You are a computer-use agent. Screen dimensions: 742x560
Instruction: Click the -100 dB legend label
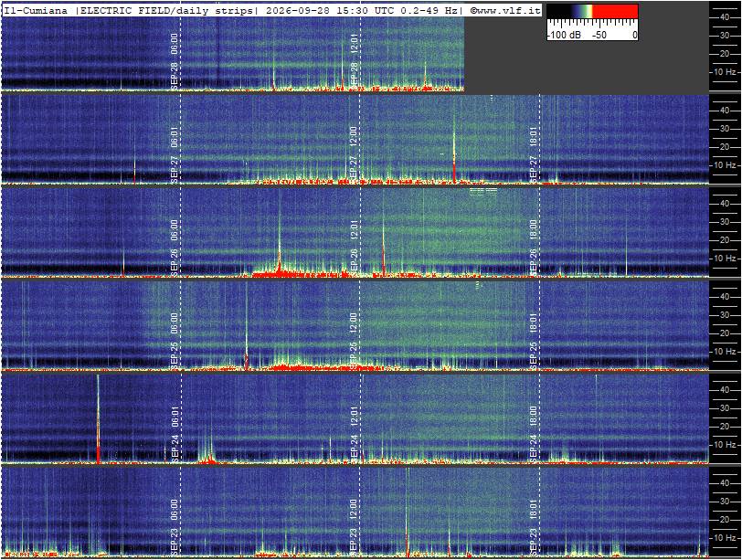click(x=565, y=35)
